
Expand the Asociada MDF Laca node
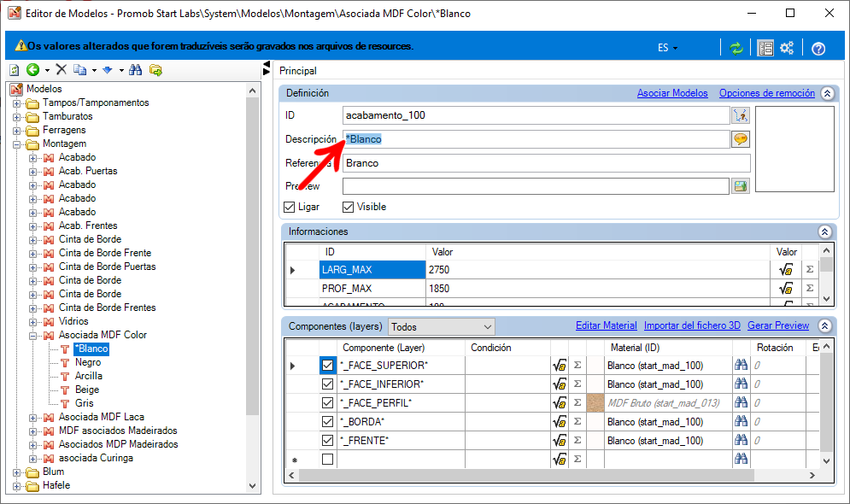[33, 417]
